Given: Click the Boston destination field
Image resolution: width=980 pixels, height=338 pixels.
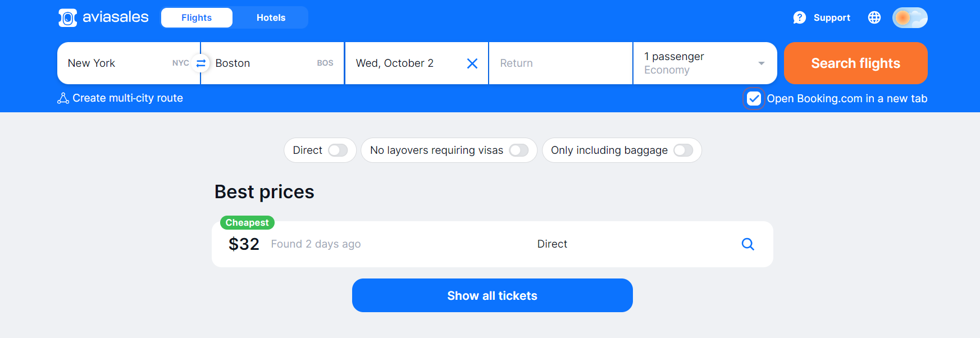Looking at the screenshot, I should click(x=272, y=63).
